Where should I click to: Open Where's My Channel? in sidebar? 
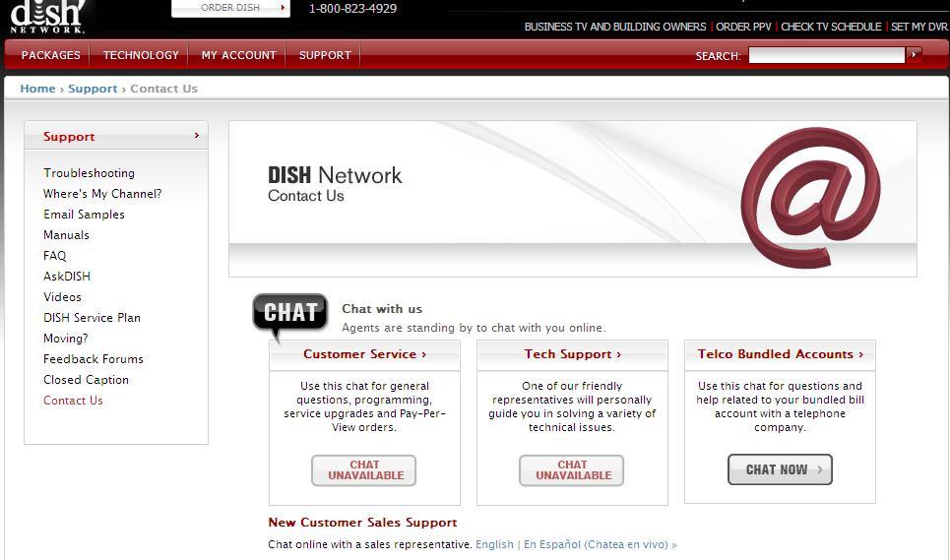coord(102,194)
